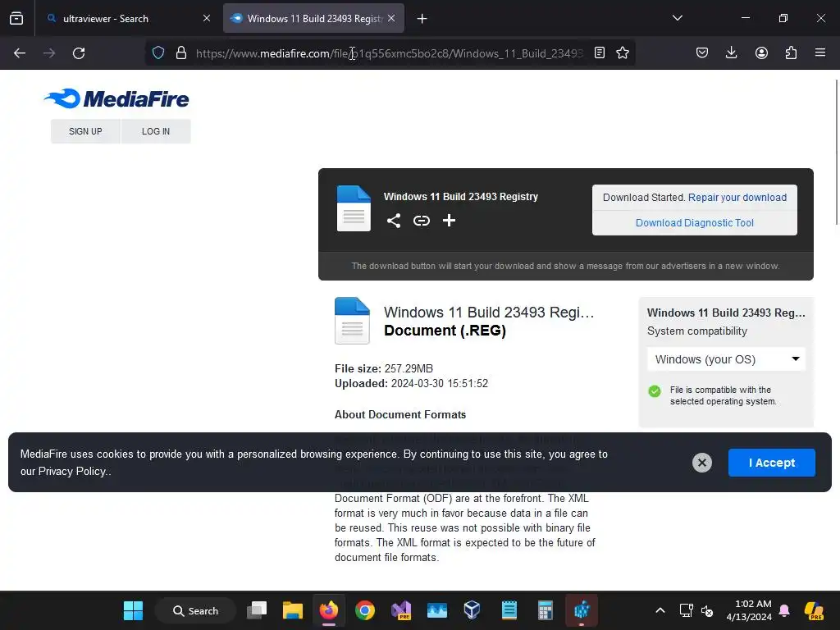
Task: Add file to account plus icon
Action: (449, 220)
